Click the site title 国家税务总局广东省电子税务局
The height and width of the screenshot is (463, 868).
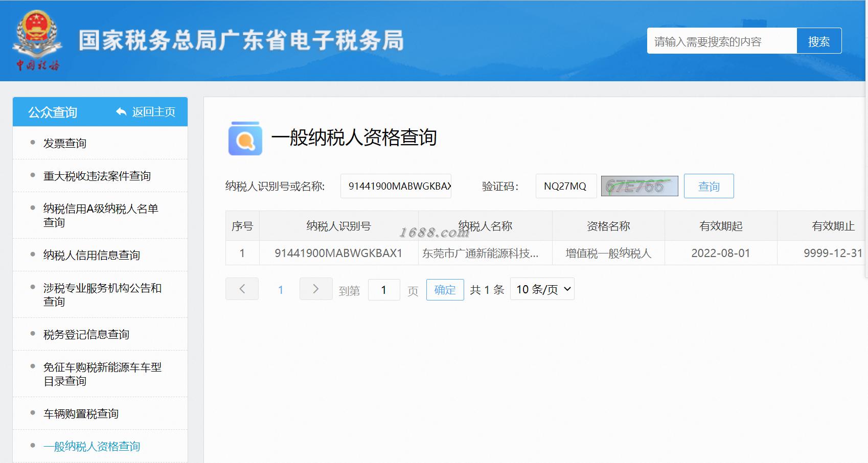241,40
